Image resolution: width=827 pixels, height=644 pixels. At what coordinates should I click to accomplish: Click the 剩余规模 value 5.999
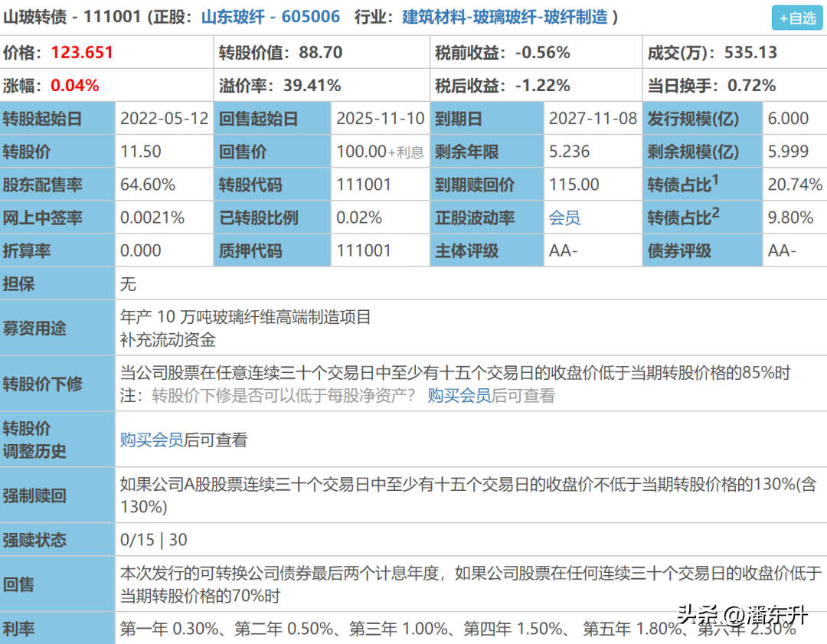788,152
